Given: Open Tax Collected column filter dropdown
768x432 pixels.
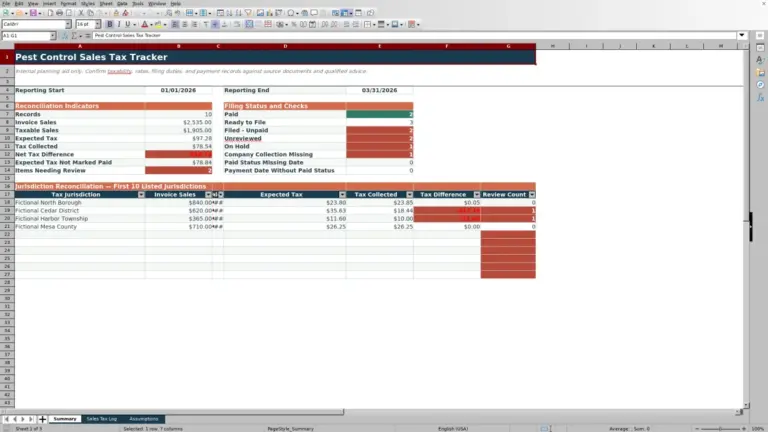Looking at the screenshot, I should [409, 194].
